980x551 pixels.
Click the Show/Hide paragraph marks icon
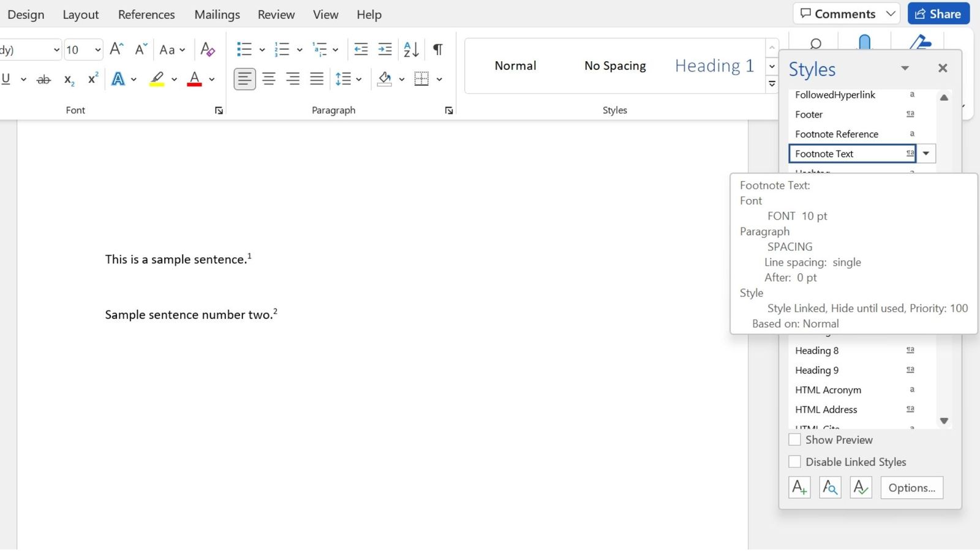pos(438,50)
